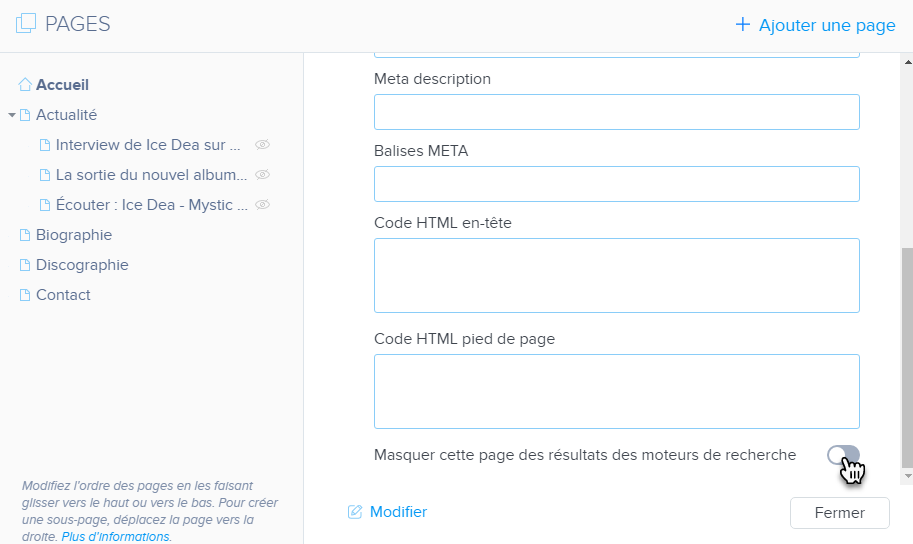This screenshot has height=544, width=913.
Task: Click the Pages stack icon in header
Action: (x=25, y=24)
